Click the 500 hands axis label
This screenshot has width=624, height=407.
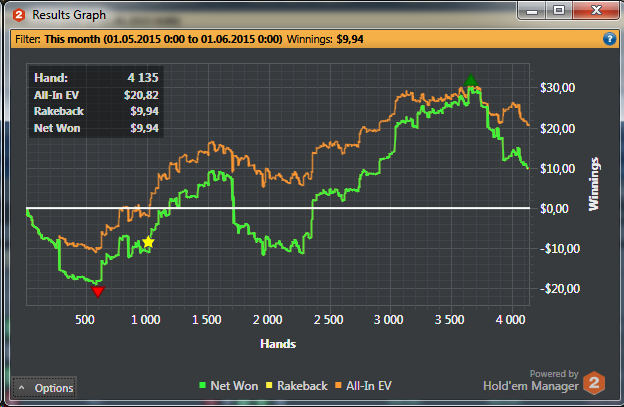coord(85,319)
